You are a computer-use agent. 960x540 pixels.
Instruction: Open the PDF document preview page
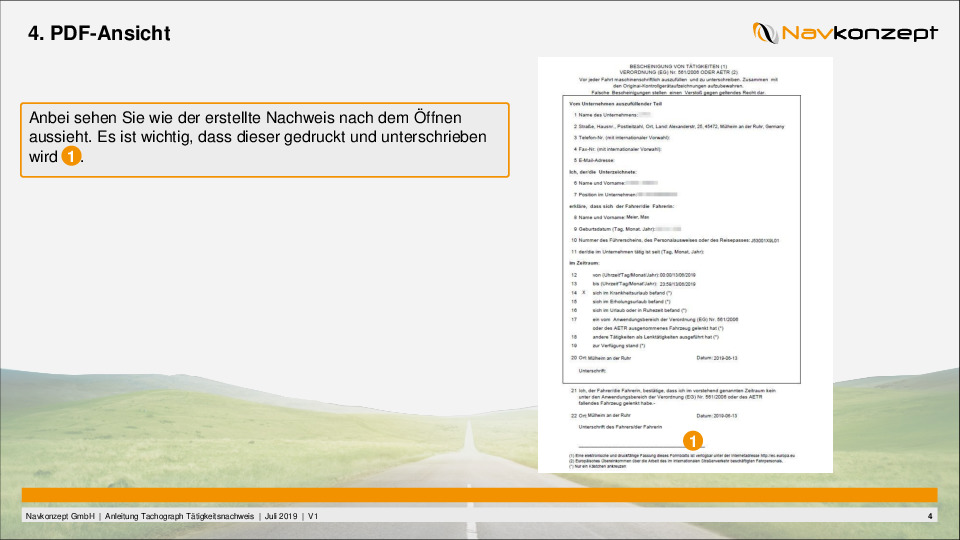[685, 264]
